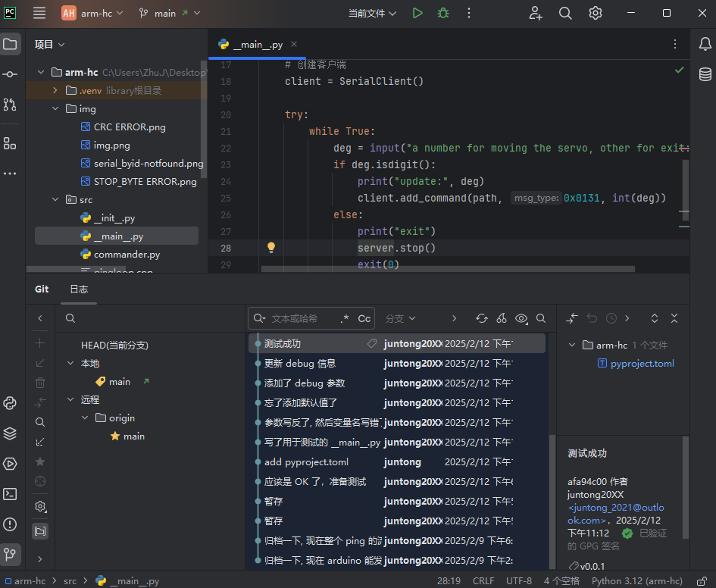Open branches pane settings gear
This screenshot has height=588, width=716.
[x=40, y=506]
